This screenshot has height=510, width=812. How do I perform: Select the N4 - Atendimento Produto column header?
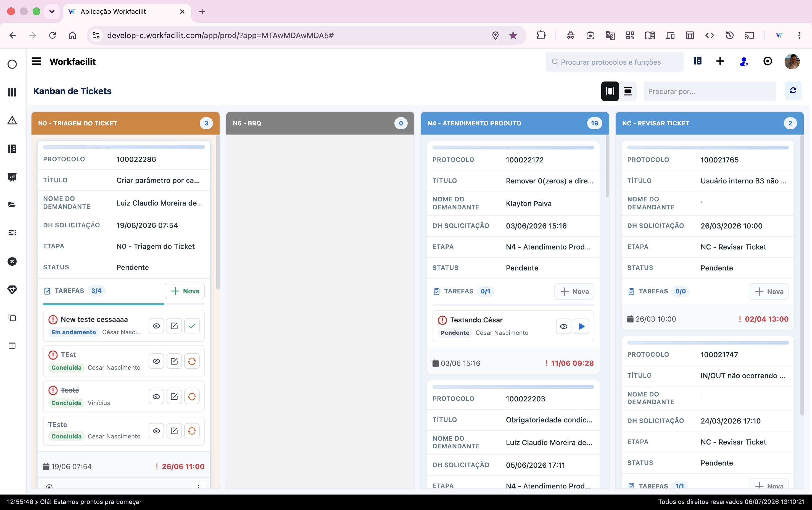[x=515, y=123]
